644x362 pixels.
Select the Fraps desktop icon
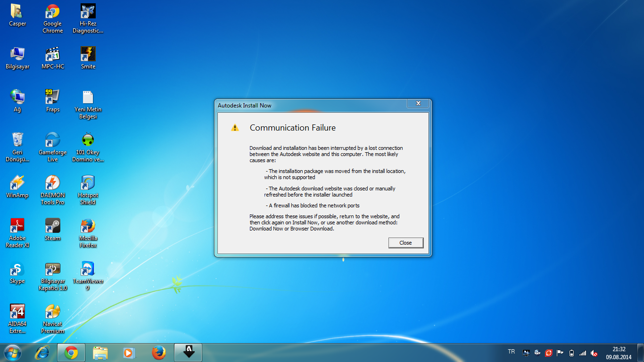(52, 101)
